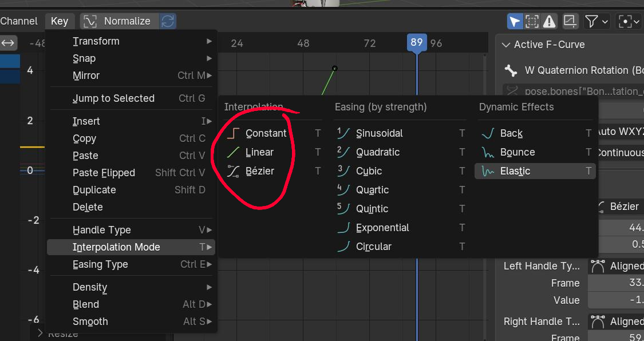The width and height of the screenshot is (644, 341).
Task: Select Sinusoidal easing
Action: pyautogui.click(x=401, y=133)
